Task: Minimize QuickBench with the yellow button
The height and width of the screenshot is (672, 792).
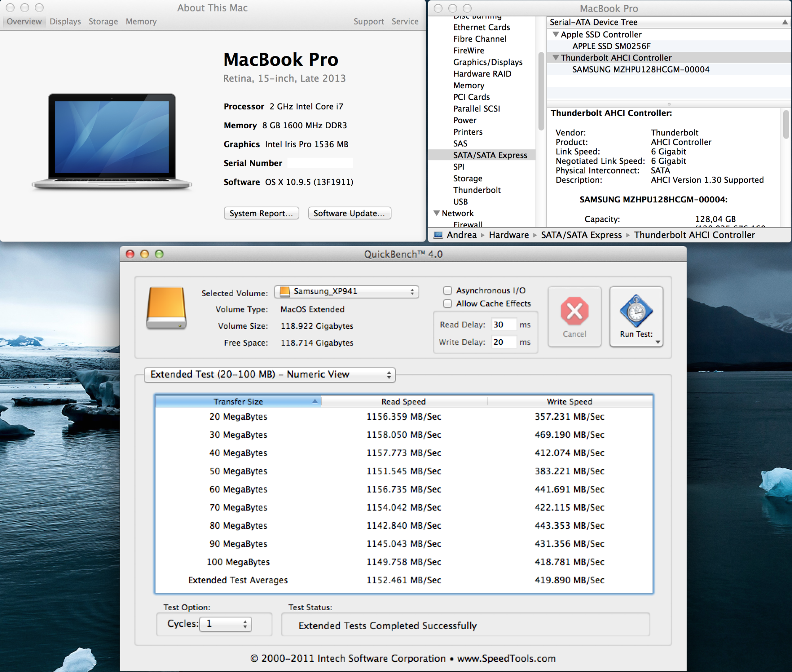Action: (x=145, y=254)
